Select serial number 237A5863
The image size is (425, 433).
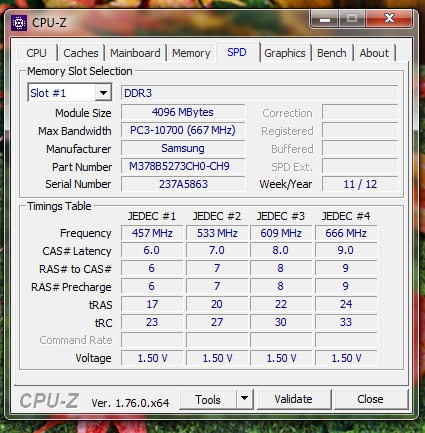click(x=183, y=184)
